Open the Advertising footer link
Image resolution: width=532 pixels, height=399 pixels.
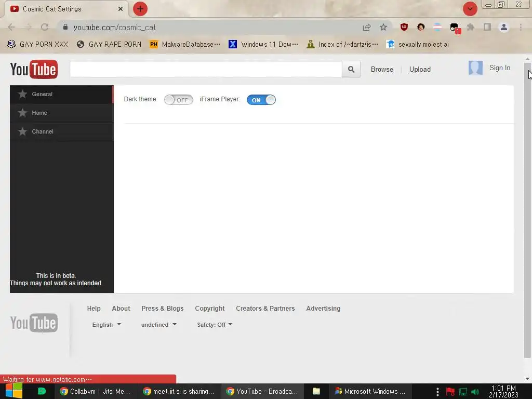tap(323, 309)
